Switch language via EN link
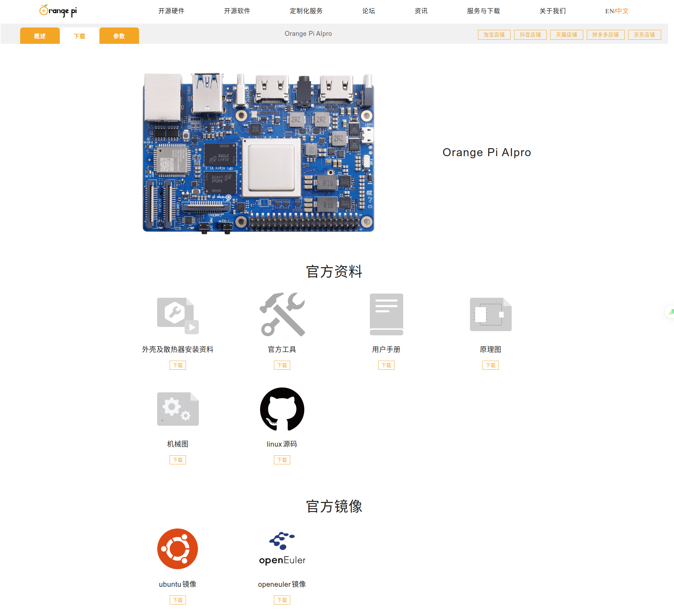 click(609, 11)
